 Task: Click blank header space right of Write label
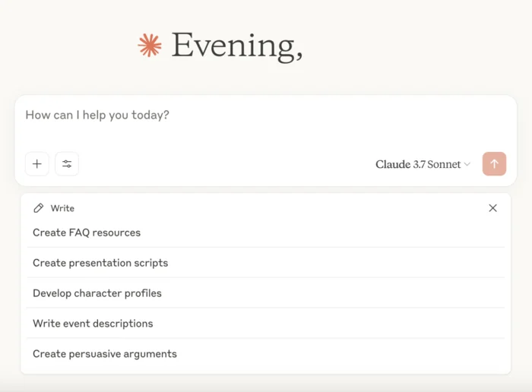(x=280, y=208)
